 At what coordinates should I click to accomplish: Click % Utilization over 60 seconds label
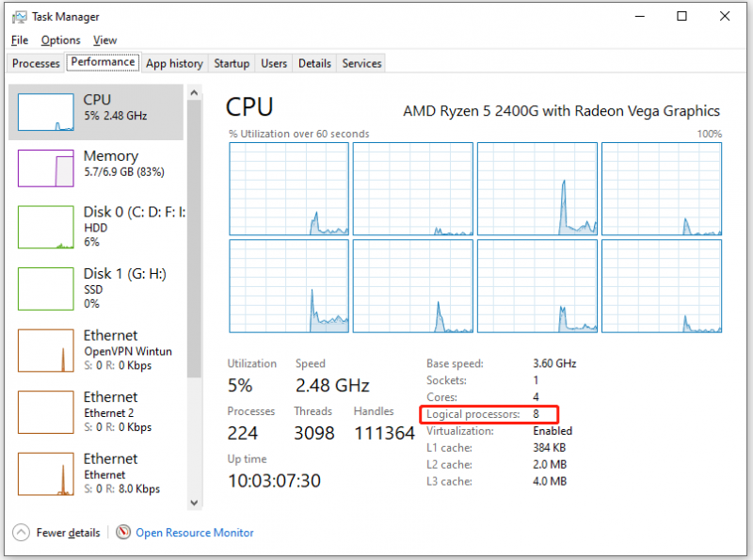(x=299, y=134)
